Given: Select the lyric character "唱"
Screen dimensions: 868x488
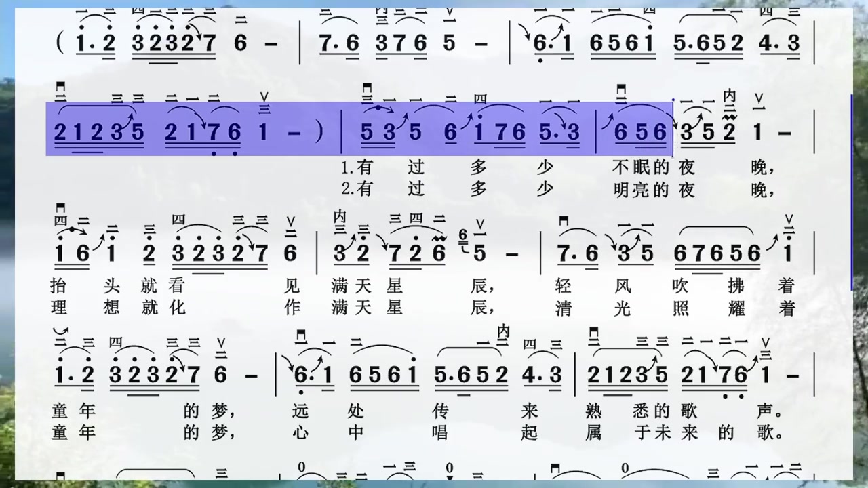Looking at the screenshot, I should coord(440,432).
